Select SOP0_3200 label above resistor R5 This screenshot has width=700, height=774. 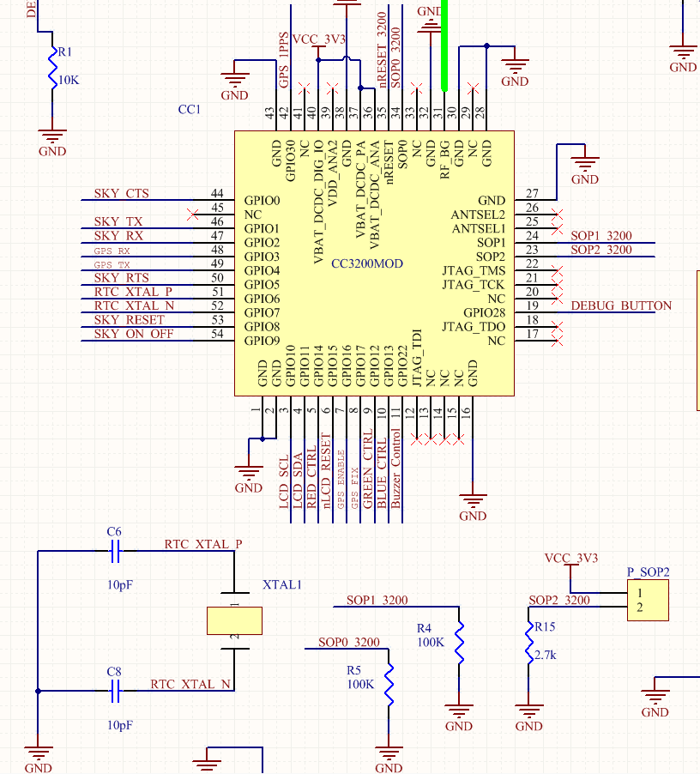tap(349, 642)
